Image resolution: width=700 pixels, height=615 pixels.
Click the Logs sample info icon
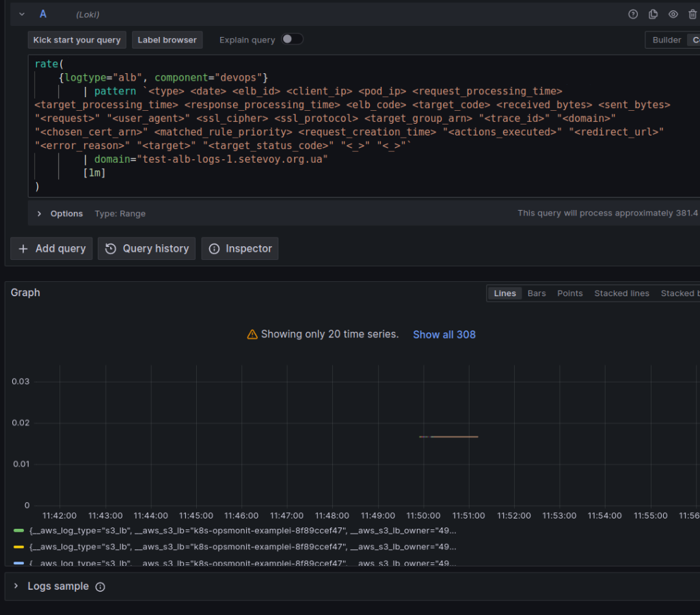(100, 586)
